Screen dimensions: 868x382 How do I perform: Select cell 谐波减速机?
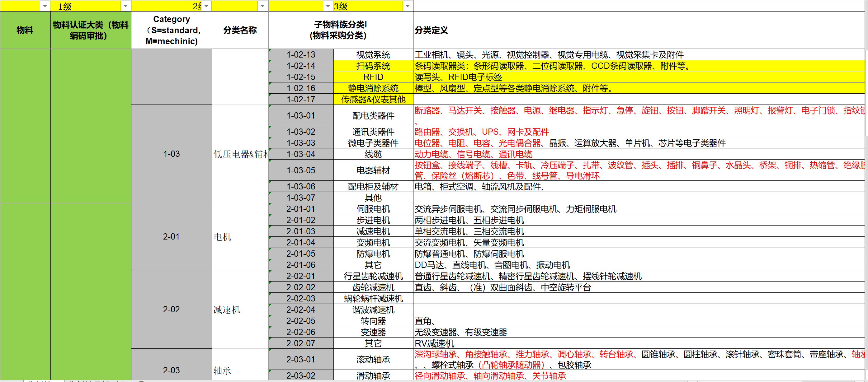tap(373, 310)
